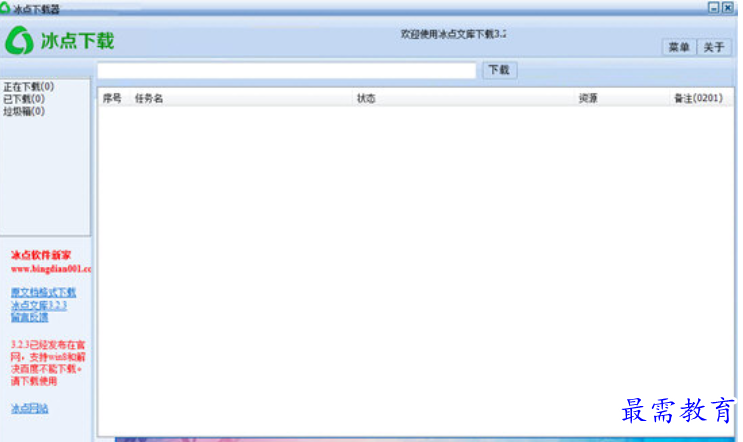743x442 pixels.
Task: Click the 欢迎使用冰点文库下载 welcome text
Action: pos(453,34)
